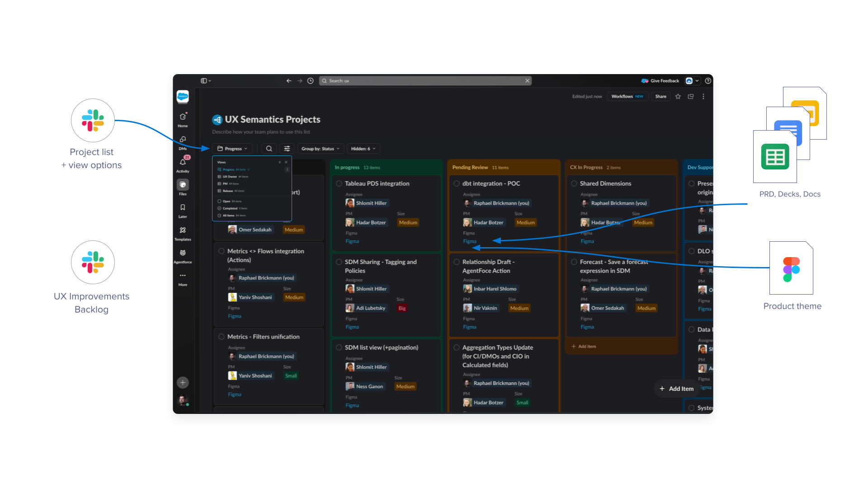This screenshot has width=868, height=488.
Task: Mark SDM list view (+pagination) complete
Action: pos(339,347)
